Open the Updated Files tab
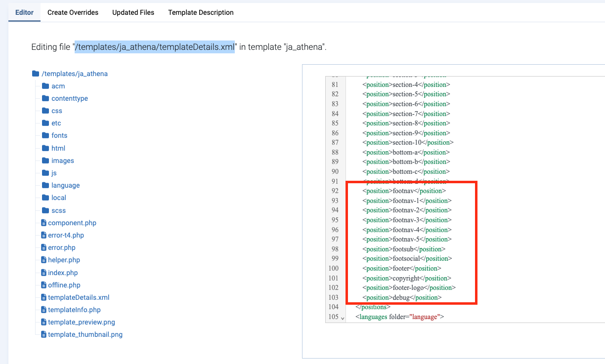The width and height of the screenshot is (605, 364). (x=133, y=12)
